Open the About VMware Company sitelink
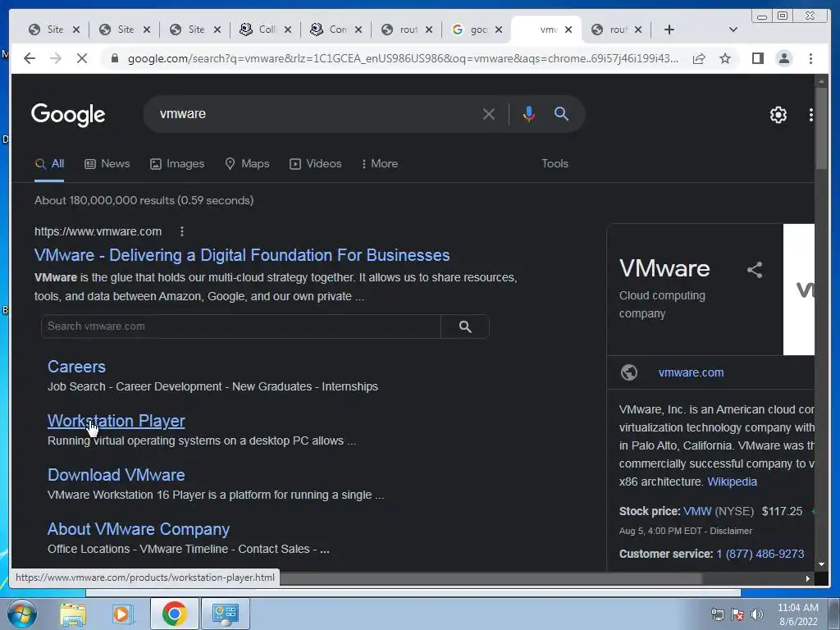 [x=138, y=529]
